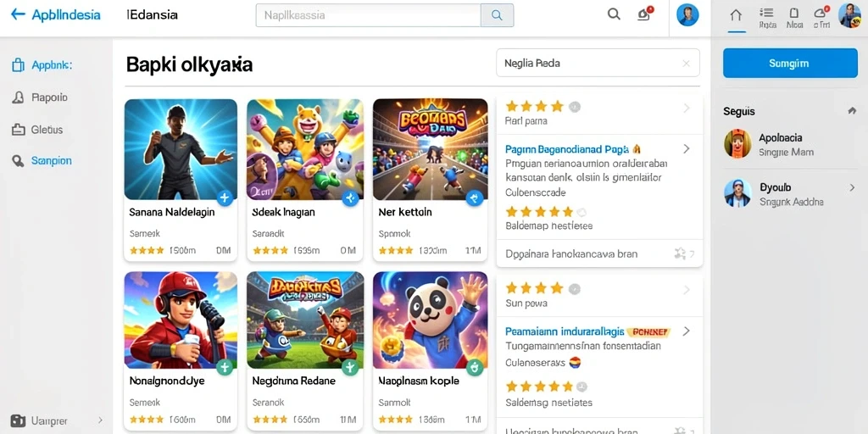
Task: Open the Scanpion sidebar search icon
Action: (19, 160)
